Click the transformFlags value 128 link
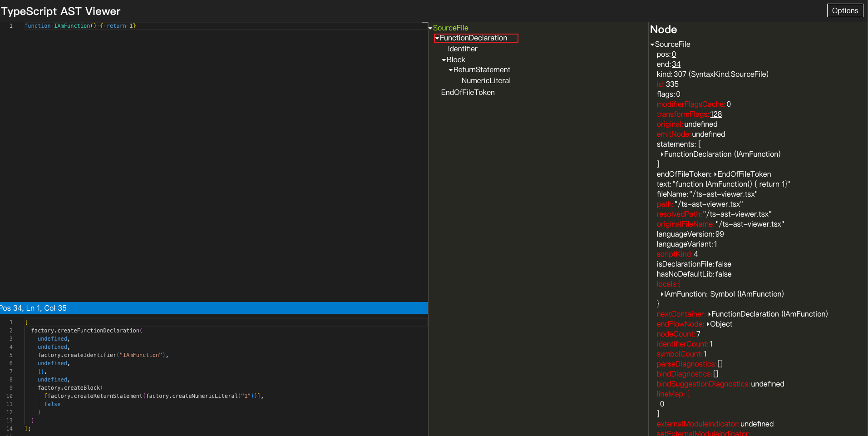The width and height of the screenshot is (868, 436). [716, 114]
